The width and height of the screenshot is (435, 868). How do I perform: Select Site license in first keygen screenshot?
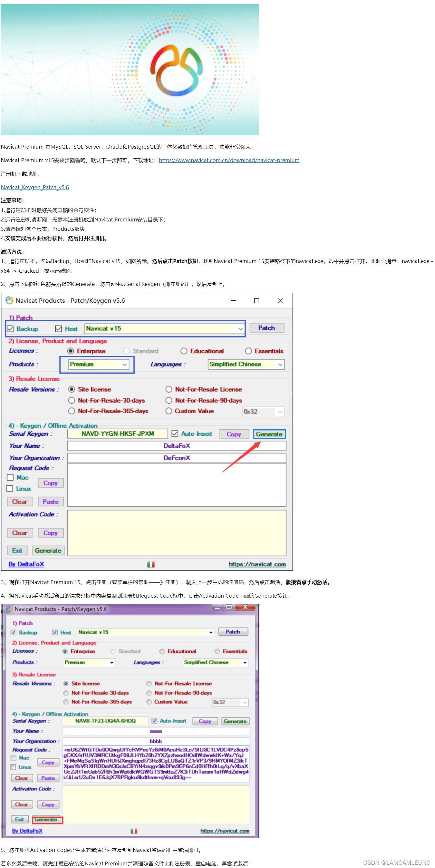72,390
